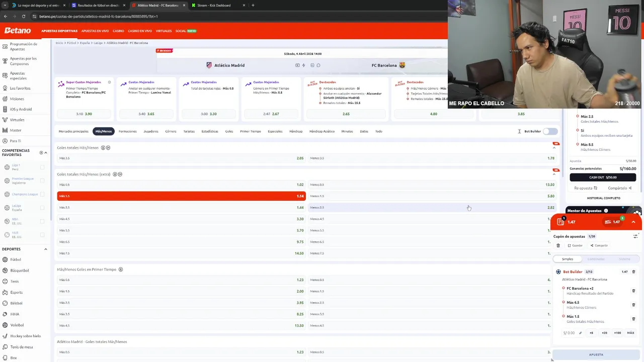Switch to Tarjetas tab
This screenshot has width=644, height=362.
189,131
